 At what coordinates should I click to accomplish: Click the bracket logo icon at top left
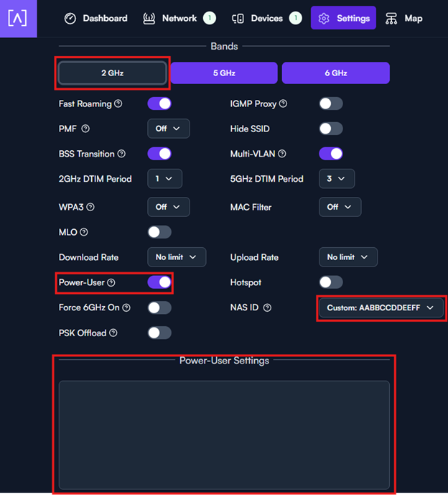coord(18,18)
